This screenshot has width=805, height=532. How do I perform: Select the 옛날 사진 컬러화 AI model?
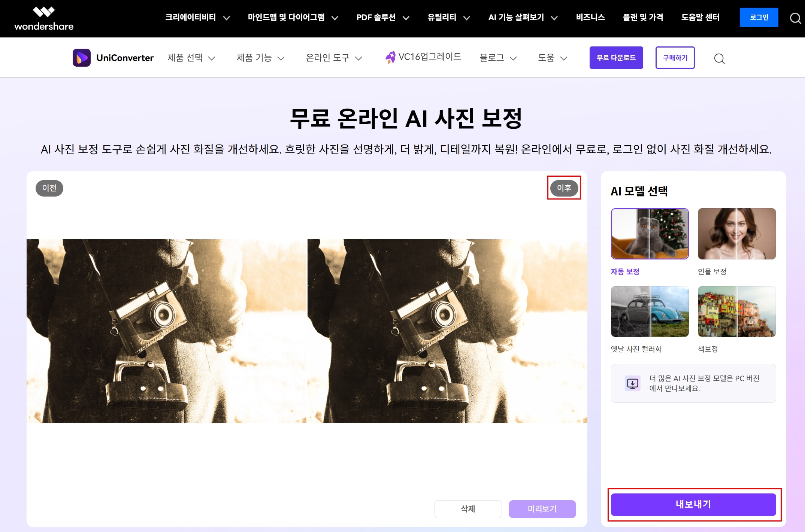tap(650, 311)
